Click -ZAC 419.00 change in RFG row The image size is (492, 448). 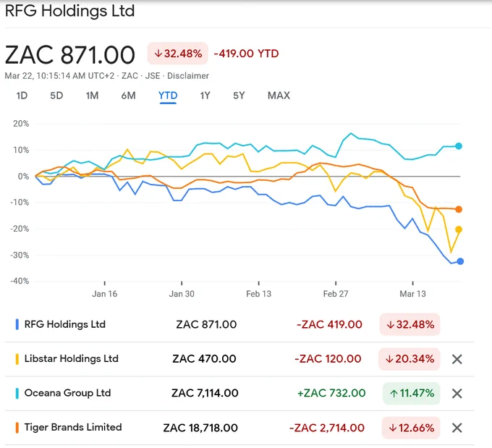tap(329, 324)
